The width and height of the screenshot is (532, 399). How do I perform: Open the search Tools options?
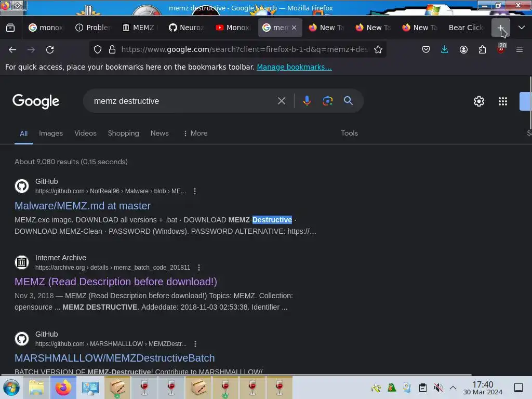349,133
